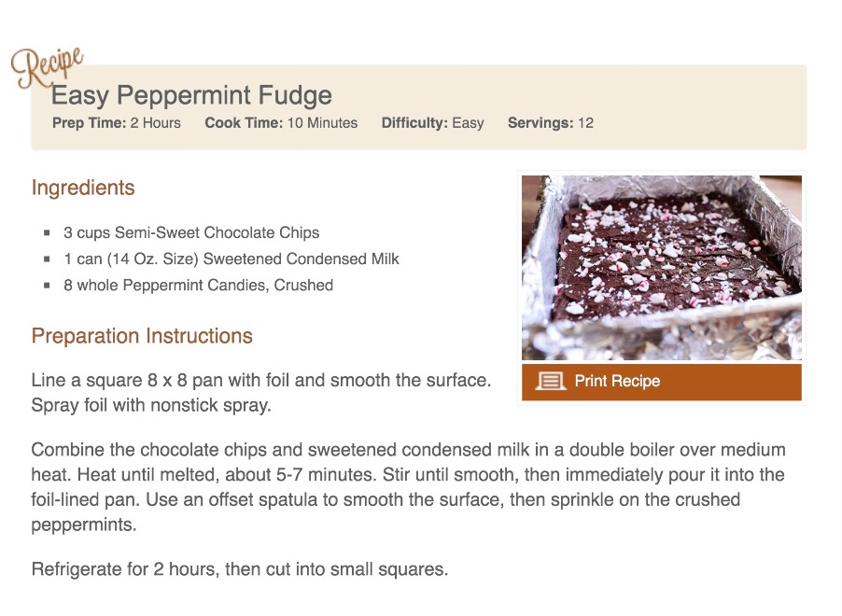Click the bullet before condensed milk ingredient
This screenshot has width=842, height=616.
click(x=47, y=259)
